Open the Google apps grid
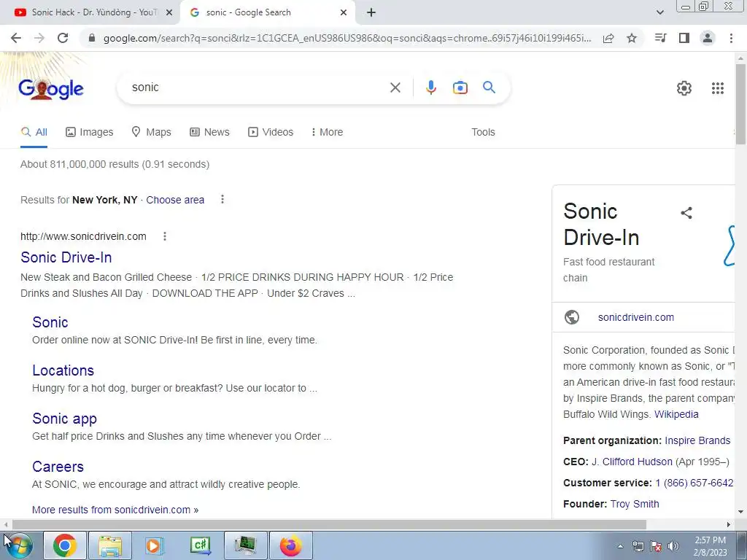 718,88
